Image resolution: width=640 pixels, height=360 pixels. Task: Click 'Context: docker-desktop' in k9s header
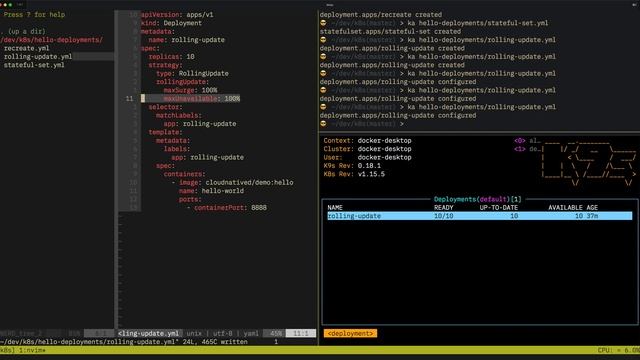[367, 140]
